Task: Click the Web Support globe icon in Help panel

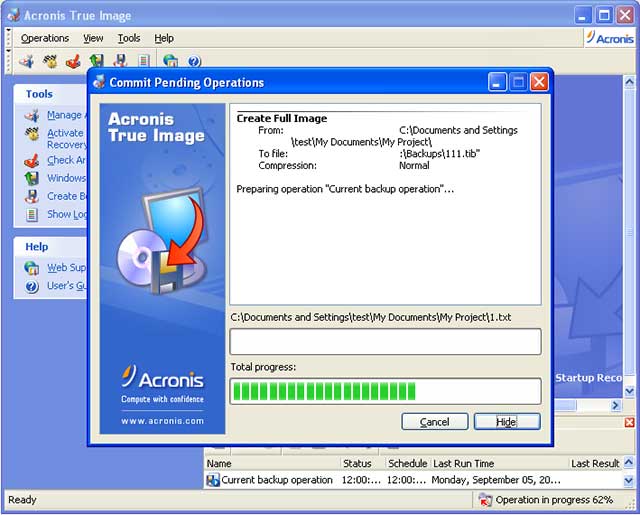Action: (x=32, y=268)
